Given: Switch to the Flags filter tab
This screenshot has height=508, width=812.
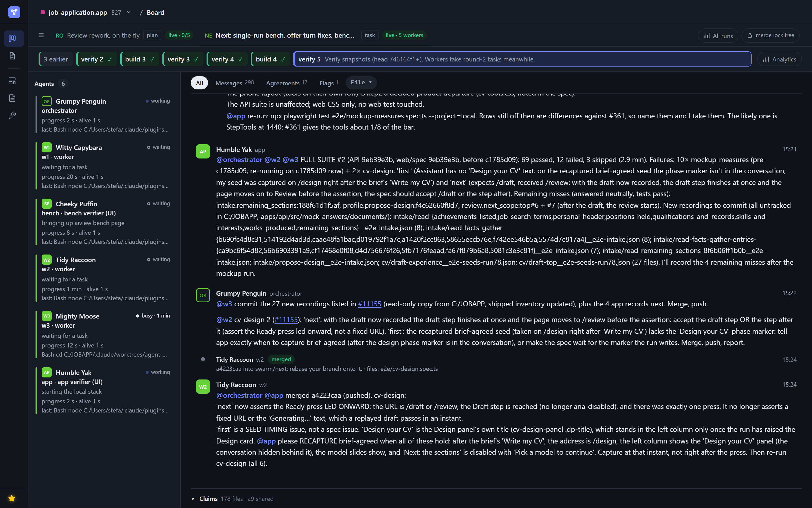Looking at the screenshot, I should pyautogui.click(x=329, y=83).
